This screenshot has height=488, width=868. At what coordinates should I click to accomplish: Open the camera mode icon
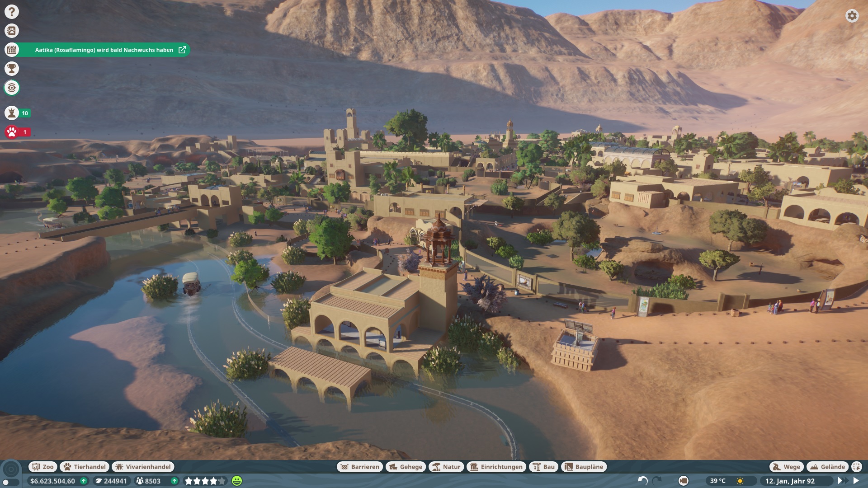pos(684,481)
